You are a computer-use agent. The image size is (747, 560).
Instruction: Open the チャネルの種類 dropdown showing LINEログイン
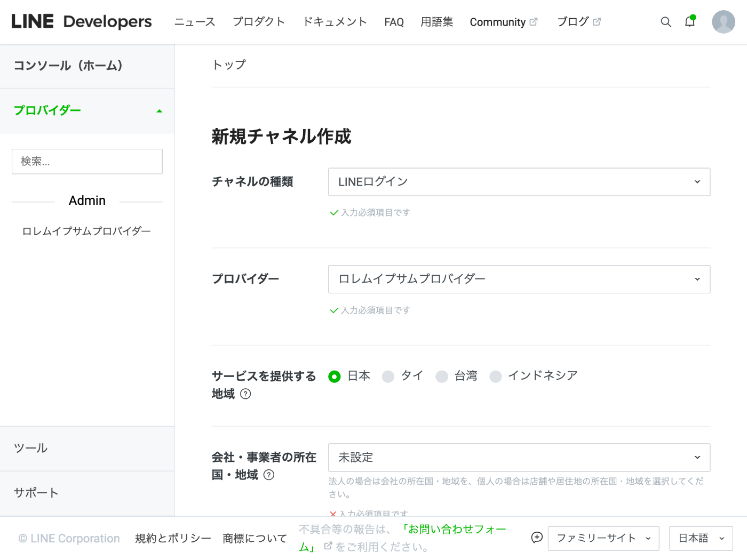[519, 182]
